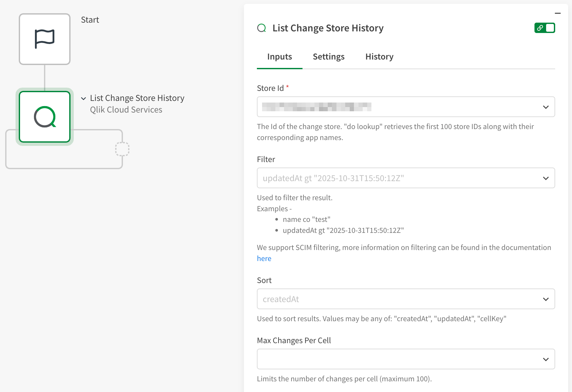Collapse the List Change Store History block
Screen dimensions: 572x392
(83, 98)
